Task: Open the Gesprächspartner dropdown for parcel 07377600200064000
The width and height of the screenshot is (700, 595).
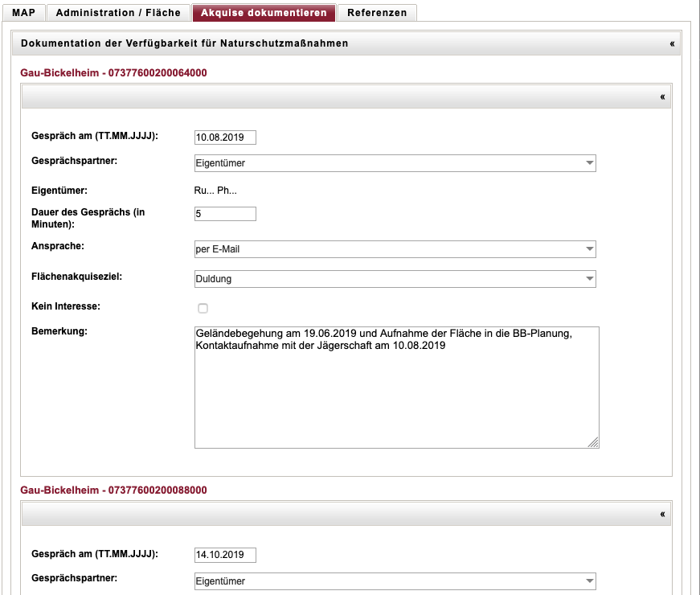Action: pos(395,163)
